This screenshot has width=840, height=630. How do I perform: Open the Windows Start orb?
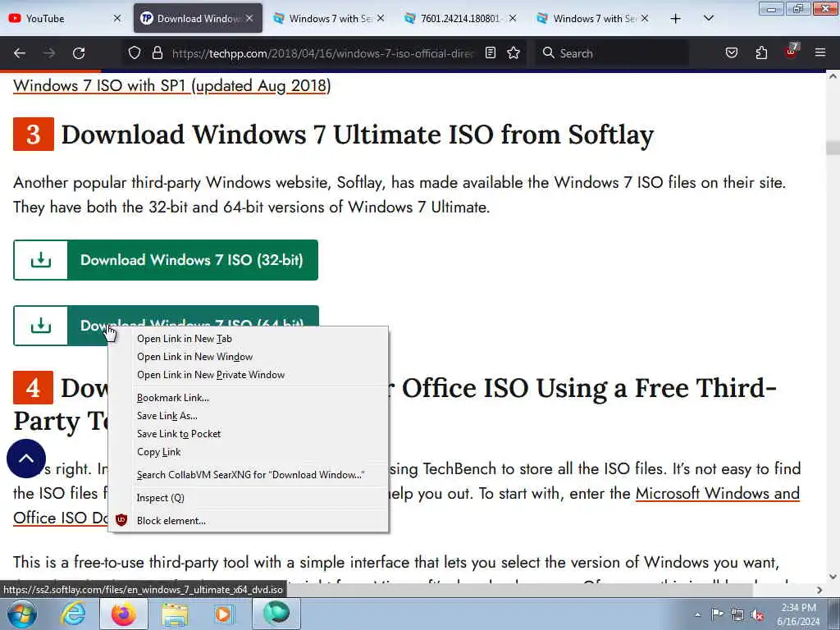point(21,614)
